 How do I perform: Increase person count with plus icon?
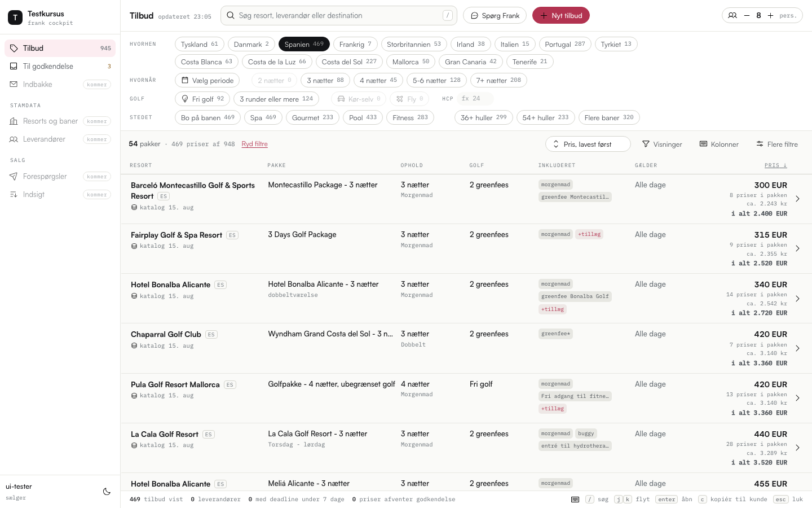point(770,16)
